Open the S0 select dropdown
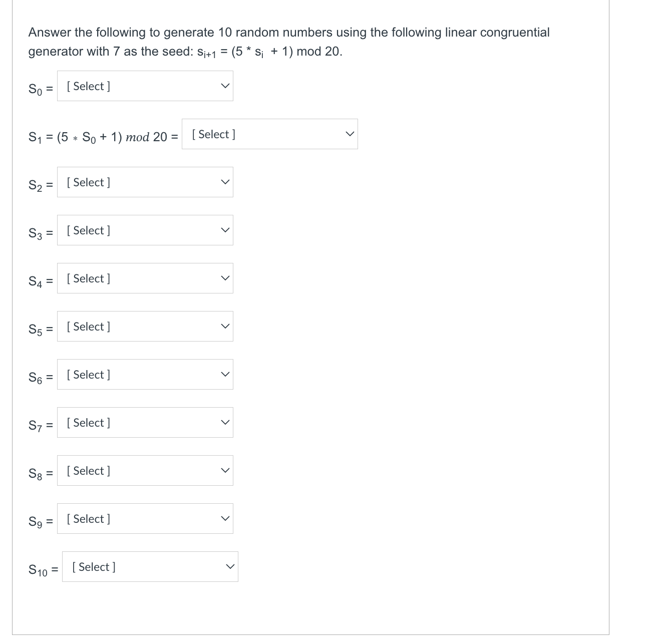 click(145, 86)
